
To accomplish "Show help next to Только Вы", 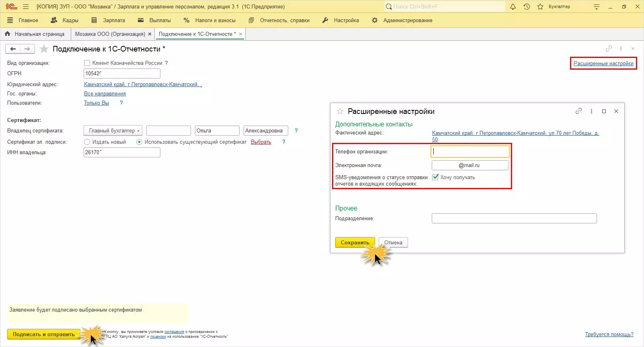I will [121, 103].
